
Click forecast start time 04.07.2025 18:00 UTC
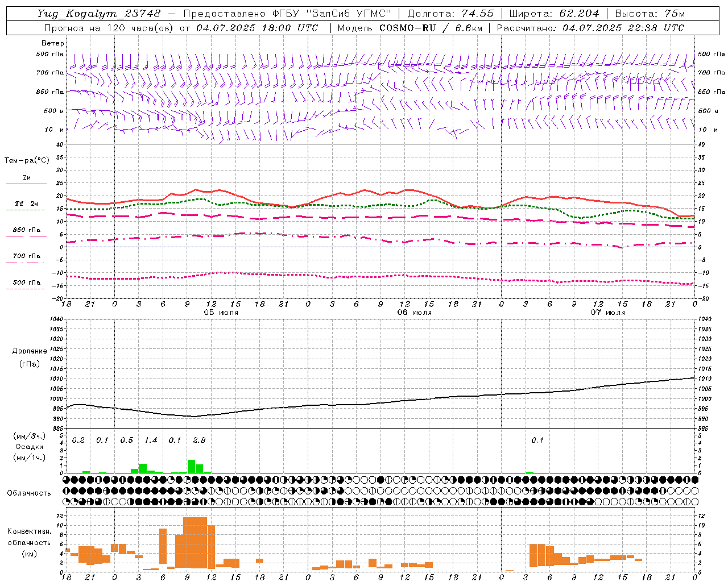click(x=257, y=28)
